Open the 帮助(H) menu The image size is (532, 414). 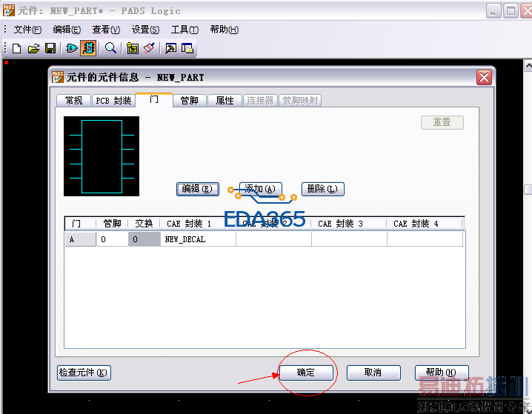[x=225, y=30]
